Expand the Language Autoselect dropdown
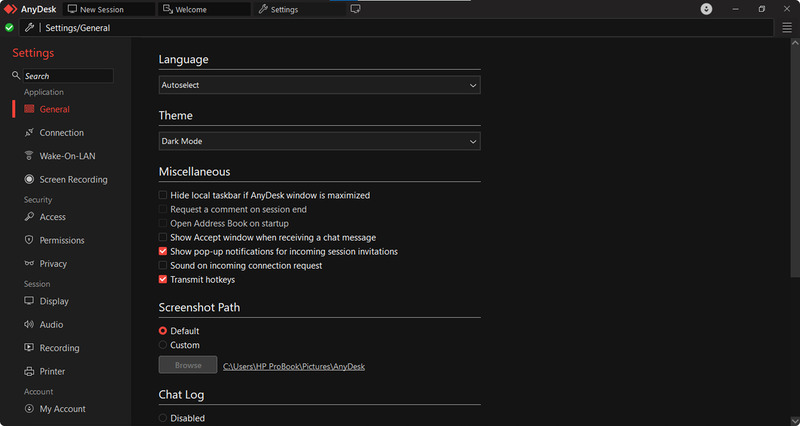 [319, 86]
